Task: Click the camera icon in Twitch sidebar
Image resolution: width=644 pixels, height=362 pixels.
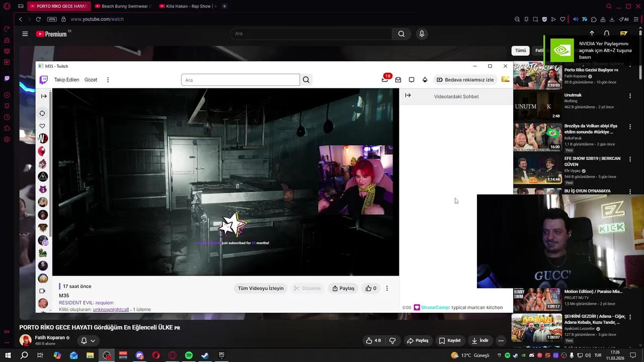Action: (42, 291)
